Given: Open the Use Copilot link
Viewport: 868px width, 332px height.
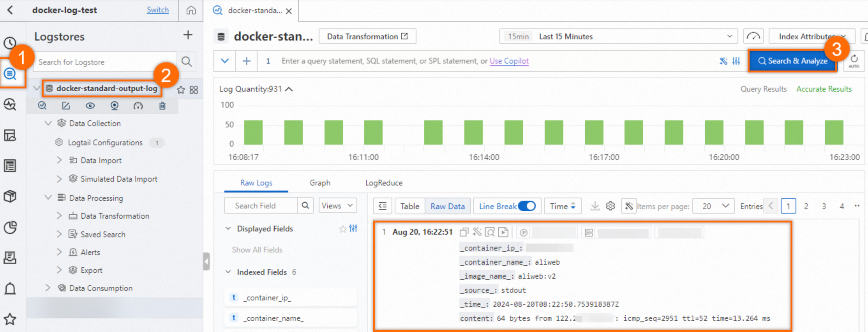Looking at the screenshot, I should pyautogui.click(x=509, y=61).
